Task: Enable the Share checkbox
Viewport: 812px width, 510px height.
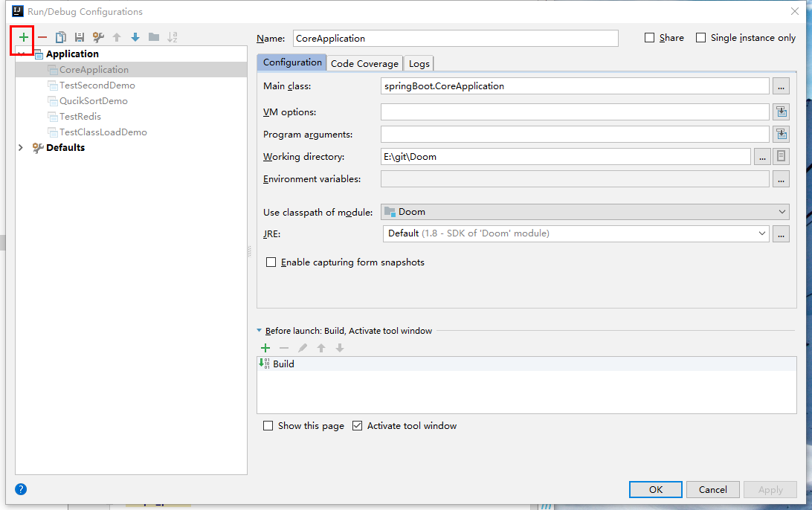Action: pyautogui.click(x=649, y=38)
